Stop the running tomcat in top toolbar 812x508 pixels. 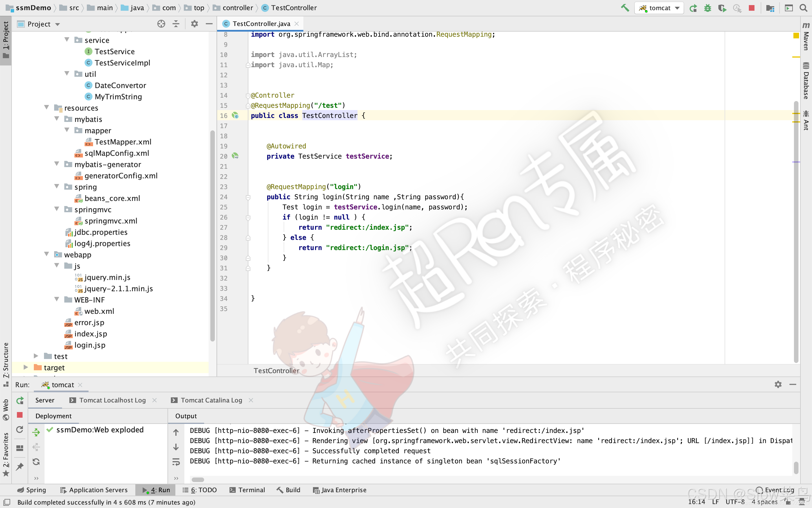(752, 8)
